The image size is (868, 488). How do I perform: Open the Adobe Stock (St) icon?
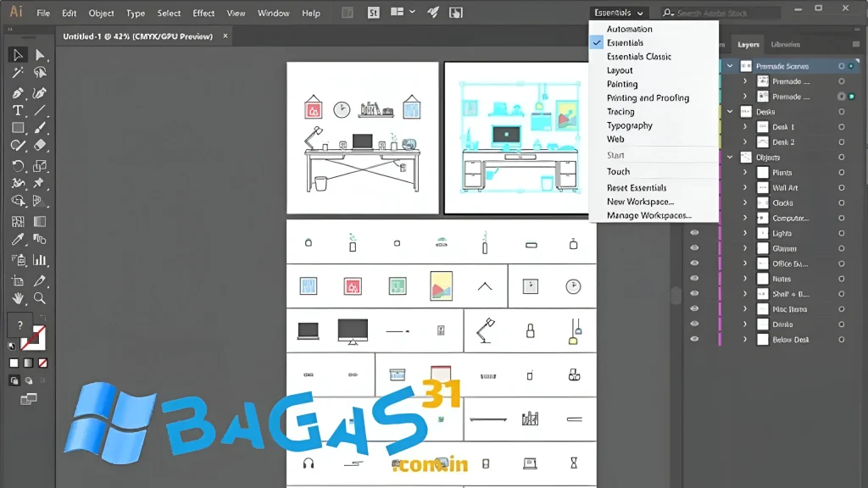point(374,13)
